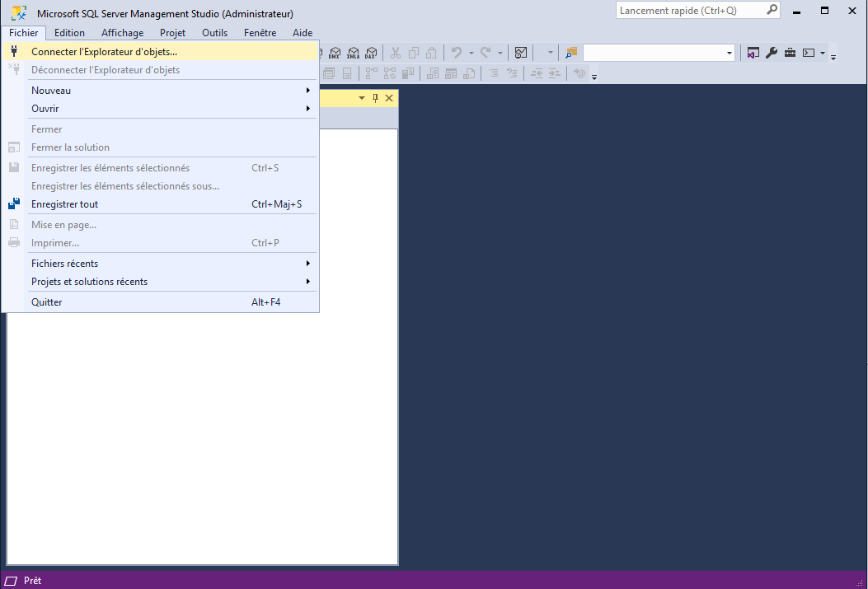Open the Outils menu
Screen dimensions: 868x589
pos(215,33)
